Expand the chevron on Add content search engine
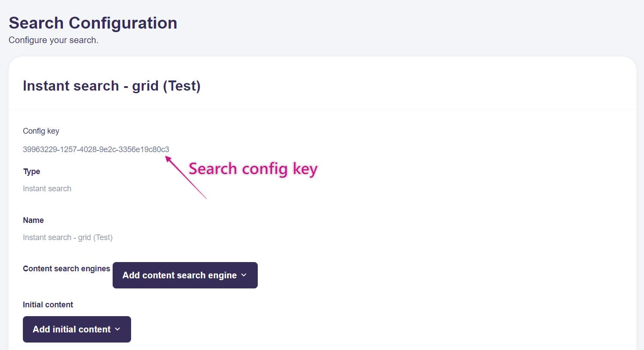The image size is (644, 350). click(244, 275)
